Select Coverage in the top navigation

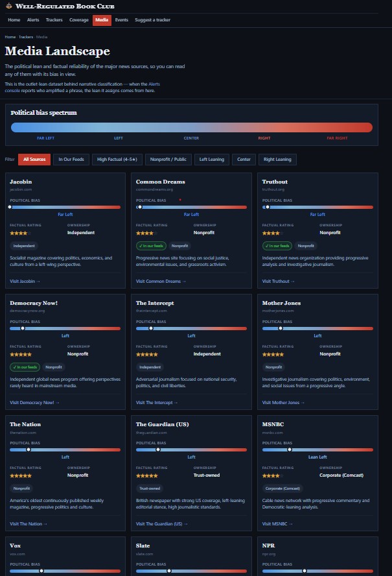coord(79,20)
